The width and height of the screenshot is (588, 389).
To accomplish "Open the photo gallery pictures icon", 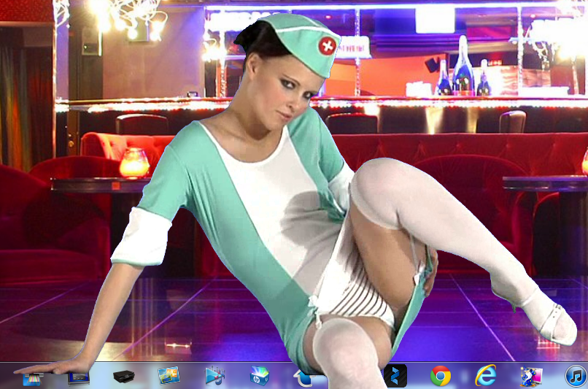I will pyautogui.click(x=169, y=376).
